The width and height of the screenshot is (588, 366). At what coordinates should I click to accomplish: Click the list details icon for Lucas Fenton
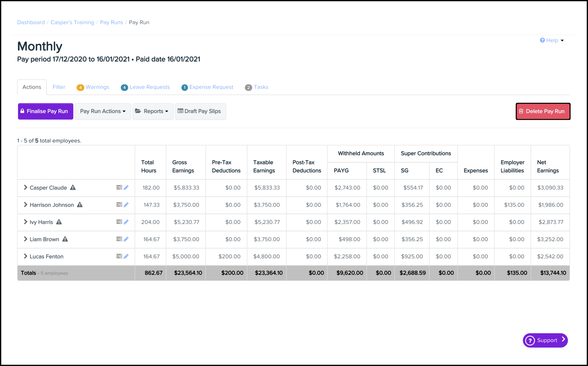click(119, 256)
